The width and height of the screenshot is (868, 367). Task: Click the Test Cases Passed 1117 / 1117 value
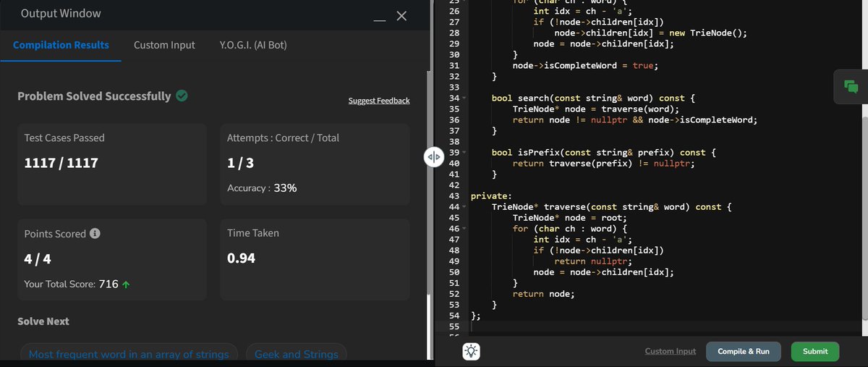[x=61, y=163]
